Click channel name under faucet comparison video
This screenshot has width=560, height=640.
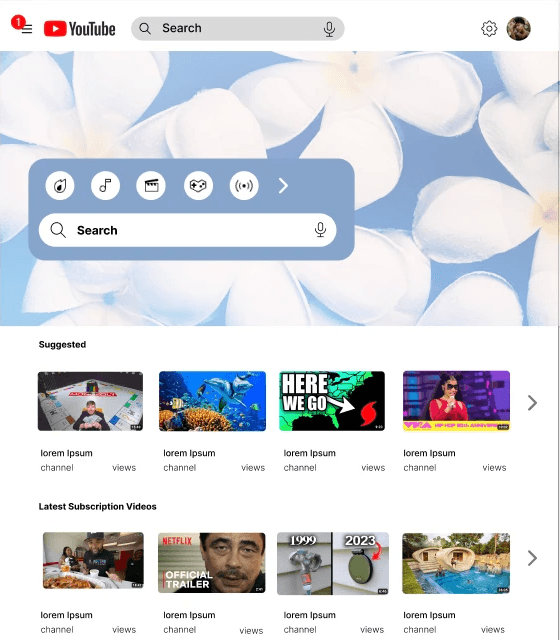click(300, 630)
